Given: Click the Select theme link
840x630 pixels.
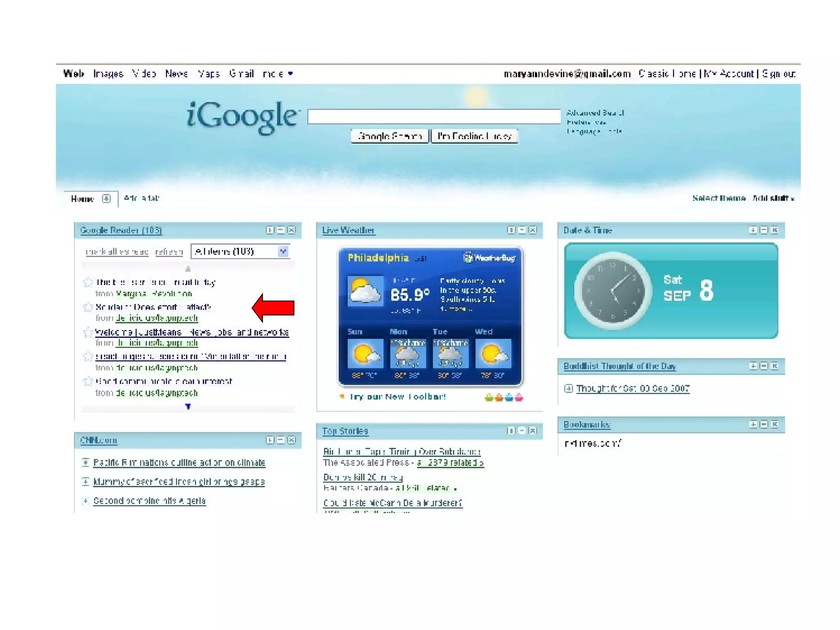Looking at the screenshot, I should (719, 198).
